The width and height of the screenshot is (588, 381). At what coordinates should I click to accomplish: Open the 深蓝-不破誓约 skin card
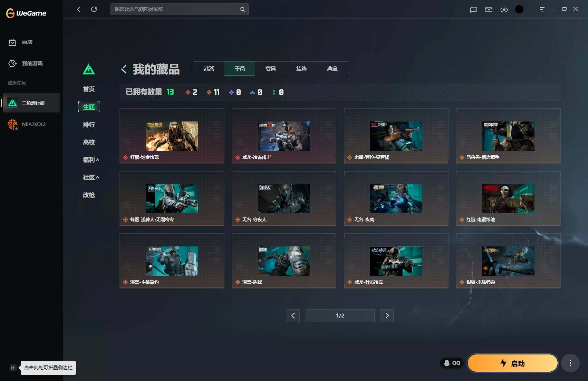click(x=172, y=261)
